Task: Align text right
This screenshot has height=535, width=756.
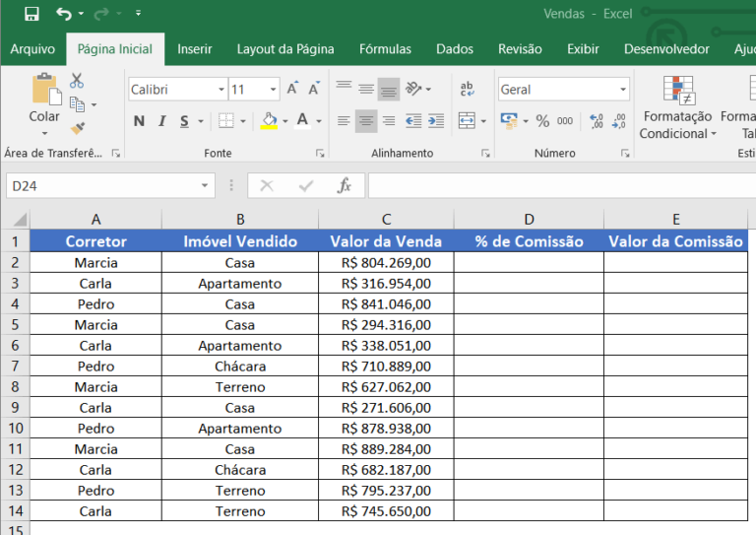Action: (389, 121)
